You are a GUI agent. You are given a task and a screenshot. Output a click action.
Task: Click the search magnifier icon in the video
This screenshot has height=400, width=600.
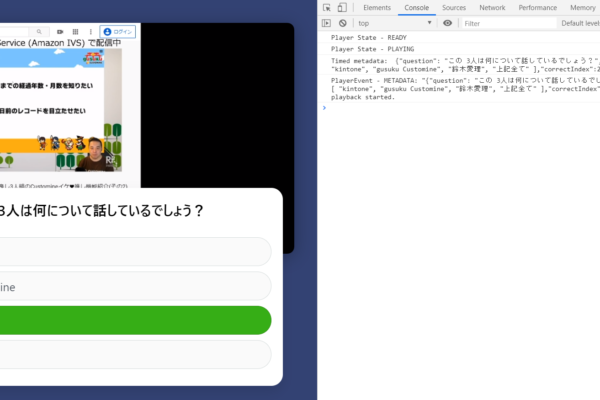(x=39, y=32)
